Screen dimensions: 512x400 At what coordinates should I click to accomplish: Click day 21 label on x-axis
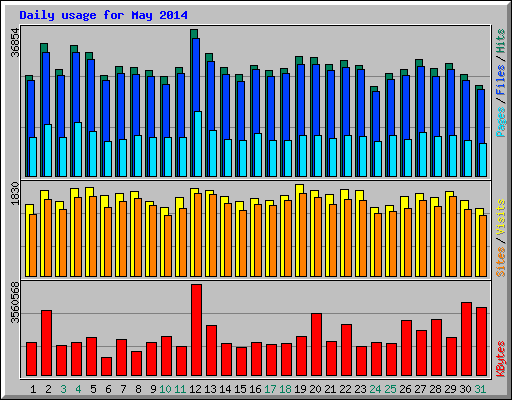click(330, 389)
